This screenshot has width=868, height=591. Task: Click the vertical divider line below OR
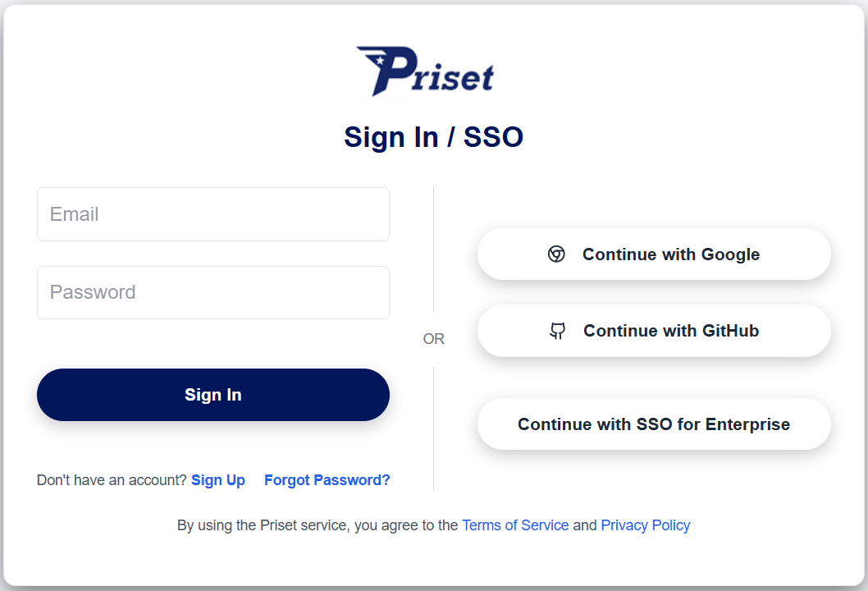pyautogui.click(x=434, y=428)
